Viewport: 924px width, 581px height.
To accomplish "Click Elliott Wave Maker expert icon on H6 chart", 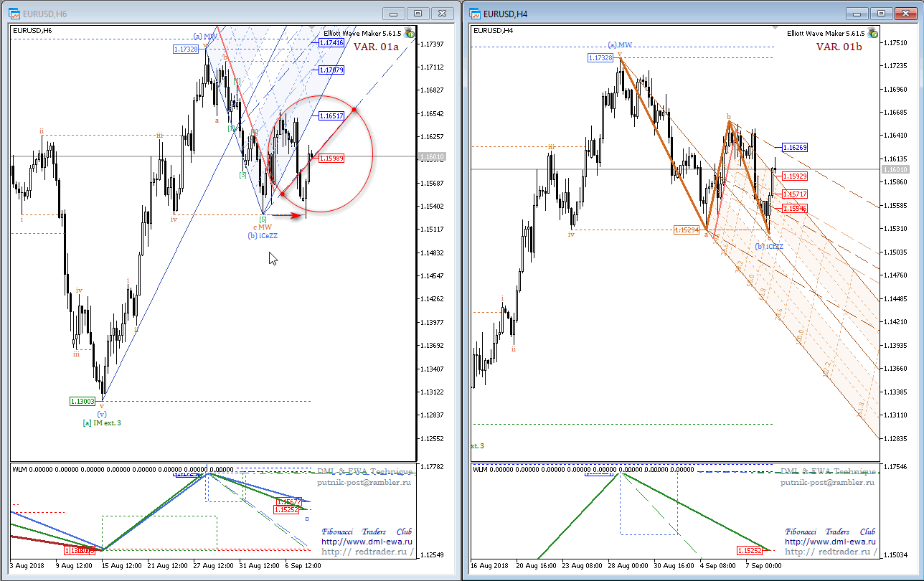I will coord(409,33).
